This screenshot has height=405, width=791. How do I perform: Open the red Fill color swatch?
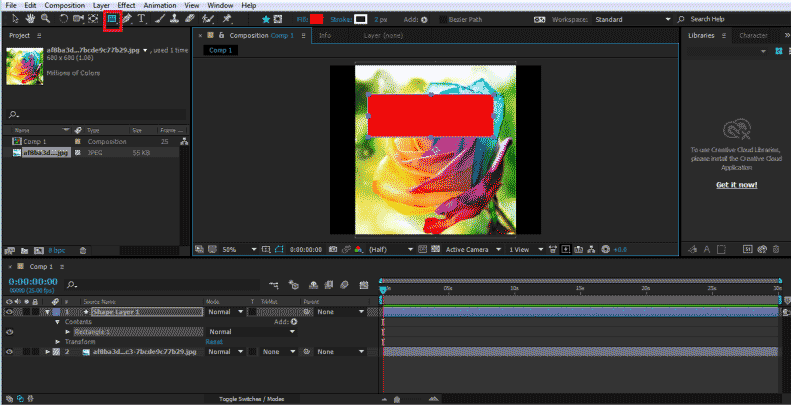[316, 19]
